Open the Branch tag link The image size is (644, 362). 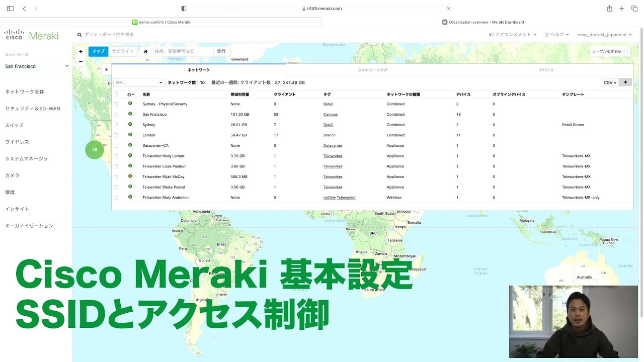(x=330, y=135)
